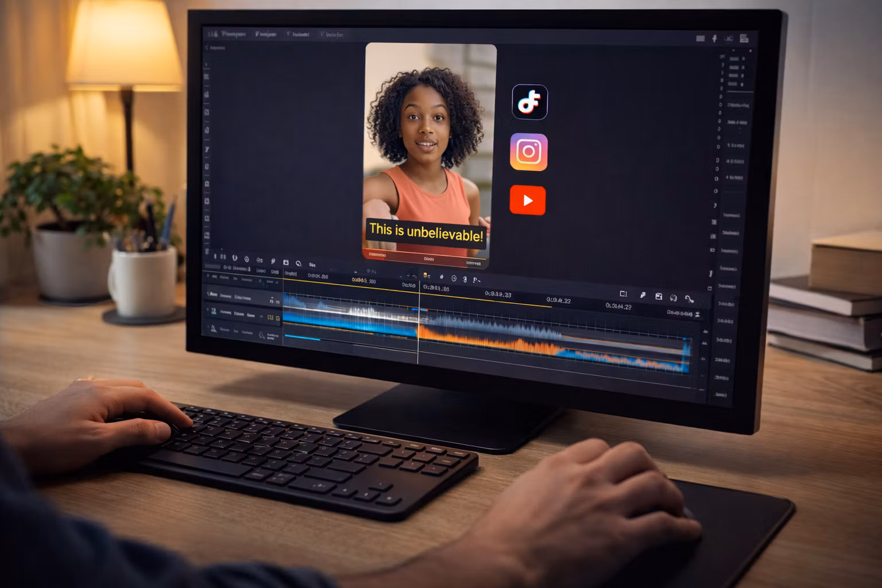882x588 pixels.
Task: Click the "f" icon in the top bar
Action: (x=714, y=38)
